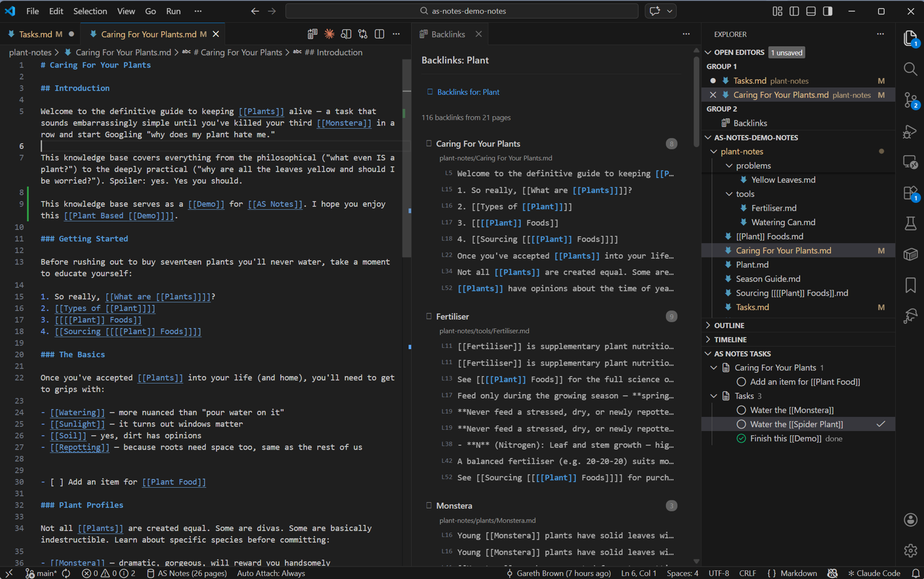Open Run and Debug view

coord(910,132)
